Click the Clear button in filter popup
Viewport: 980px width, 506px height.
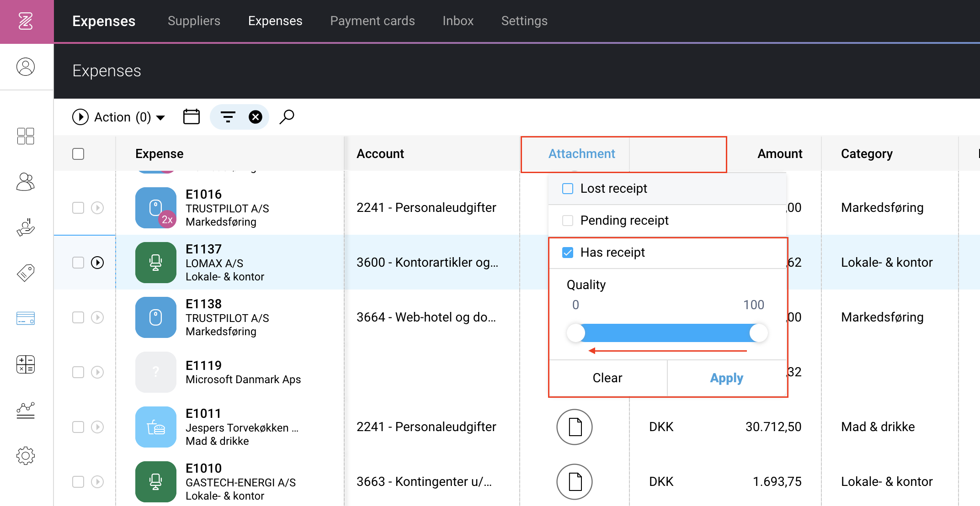[607, 378]
